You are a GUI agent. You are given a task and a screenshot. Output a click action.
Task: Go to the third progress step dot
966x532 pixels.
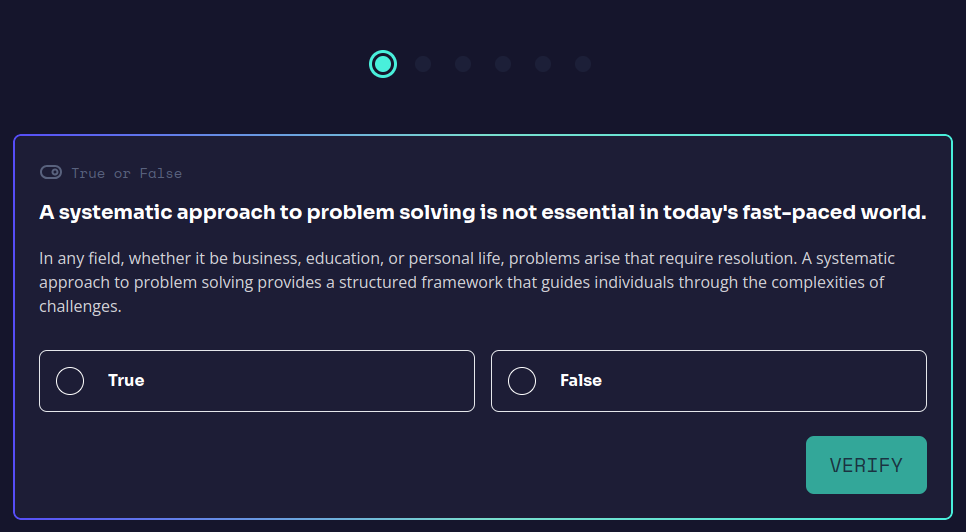pyautogui.click(x=463, y=64)
